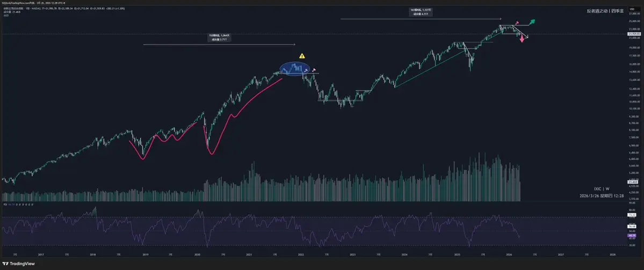Click the yellow warning triangle icon
Screen dimensions: 644x270
(302, 56)
